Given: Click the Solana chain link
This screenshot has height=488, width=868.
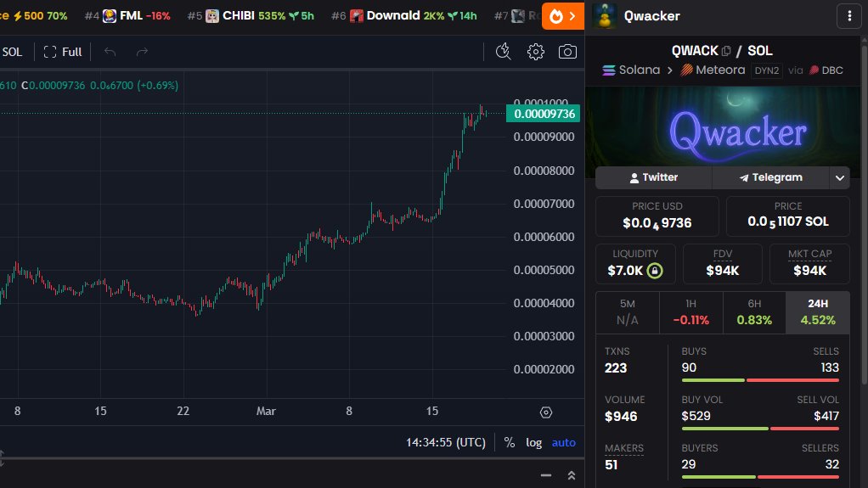Looking at the screenshot, I should pos(632,70).
